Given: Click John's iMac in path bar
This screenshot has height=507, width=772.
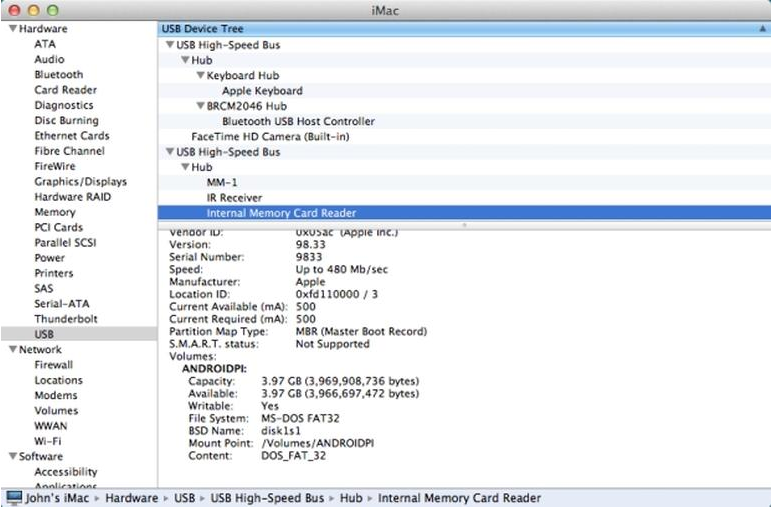Looking at the screenshot, I should 57,498.
